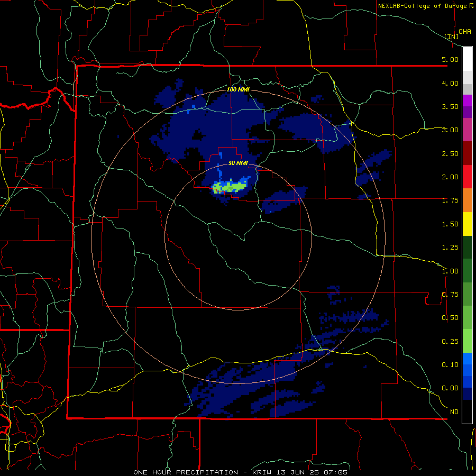The height and width of the screenshot is (476, 476).
Task: Click the '[IN]' units label
Action: [452, 36]
